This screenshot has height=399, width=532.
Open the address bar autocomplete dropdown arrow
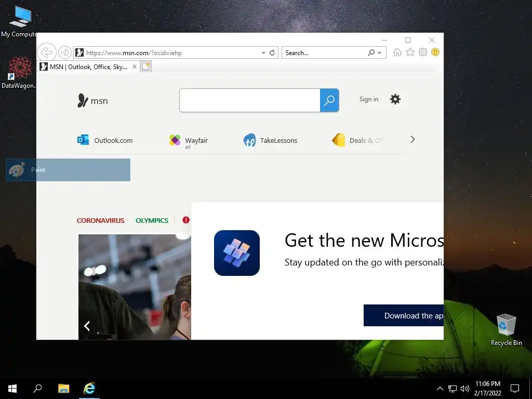263,53
